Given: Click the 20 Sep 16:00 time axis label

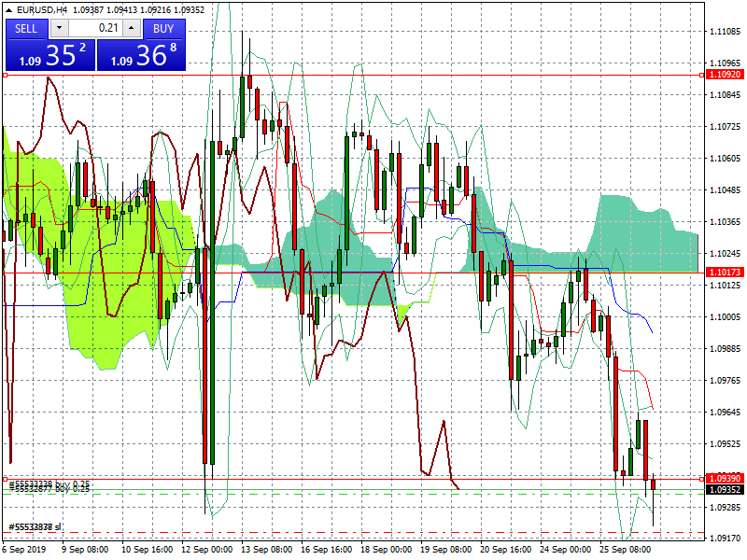Looking at the screenshot, I should (505, 550).
